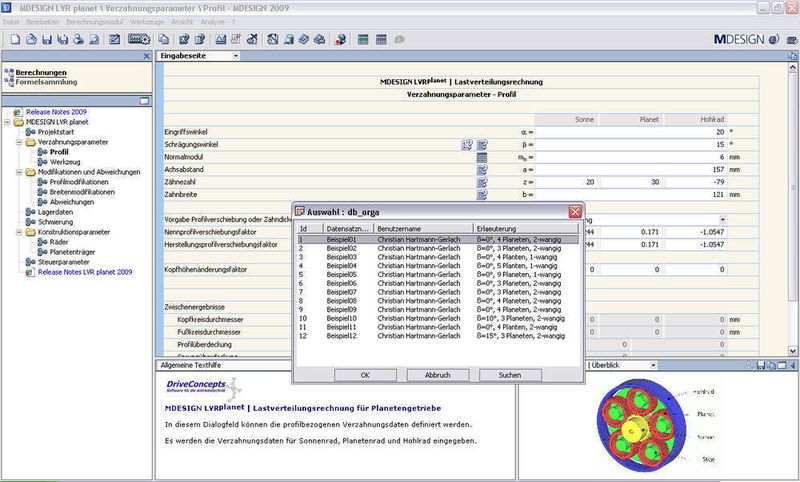The width and height of the screenshot is (800, 482).
Task: Click OK in the Auswahl dialog
Action: [x=365, y=375]
